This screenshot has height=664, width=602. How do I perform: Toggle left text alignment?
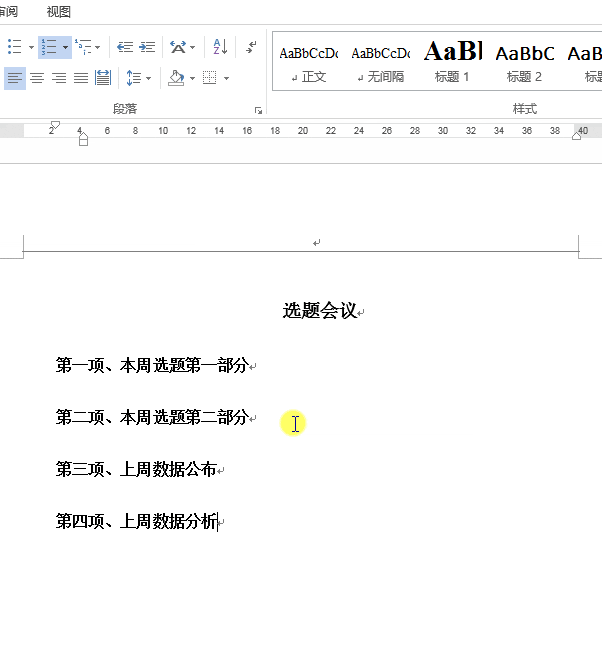tap(15, 78)
